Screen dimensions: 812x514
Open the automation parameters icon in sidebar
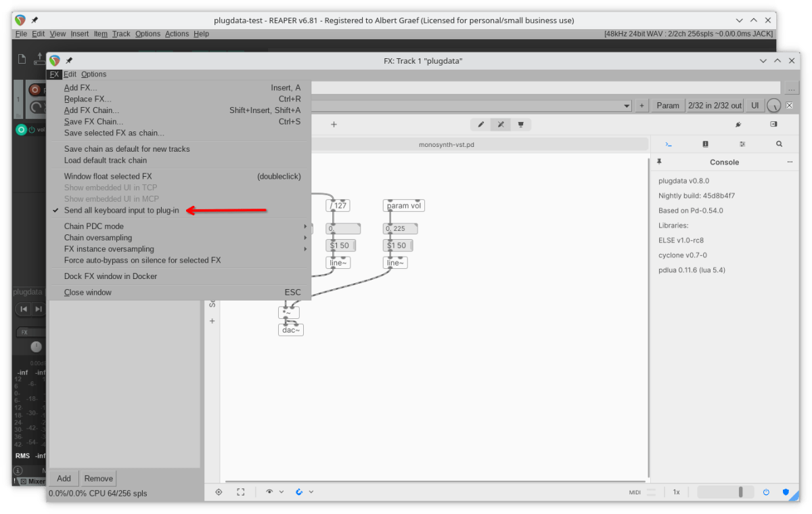[742, 144]
